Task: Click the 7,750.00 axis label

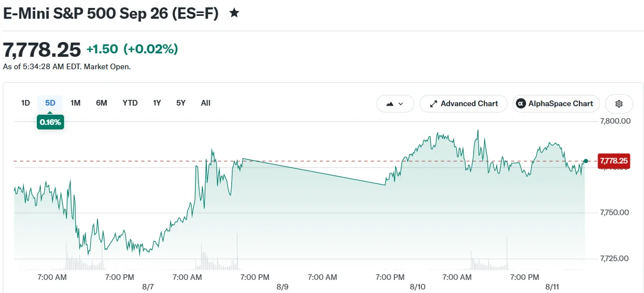Action: pos(615,212)
